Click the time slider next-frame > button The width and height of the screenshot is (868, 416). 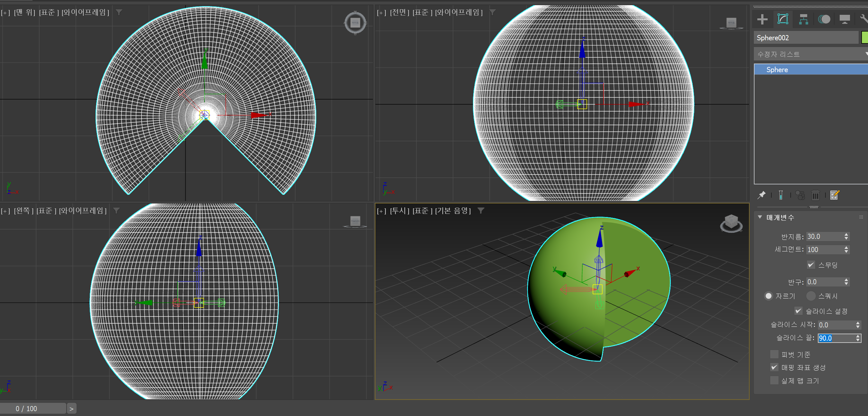[x=71, y=409]
